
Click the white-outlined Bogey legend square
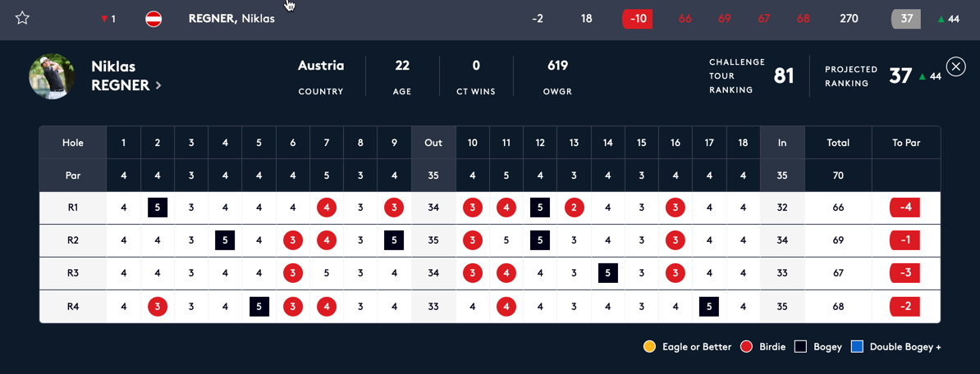tap(801, 347)
